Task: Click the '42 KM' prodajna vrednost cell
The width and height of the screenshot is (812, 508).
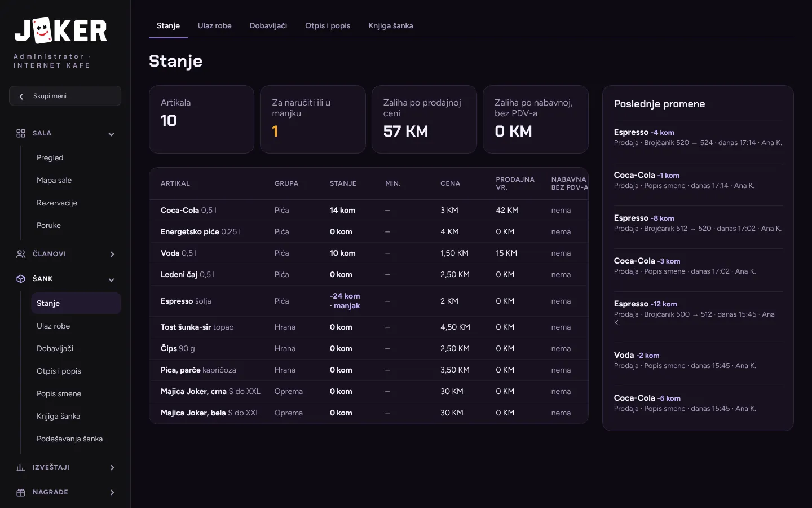Action: coord(507,210)
